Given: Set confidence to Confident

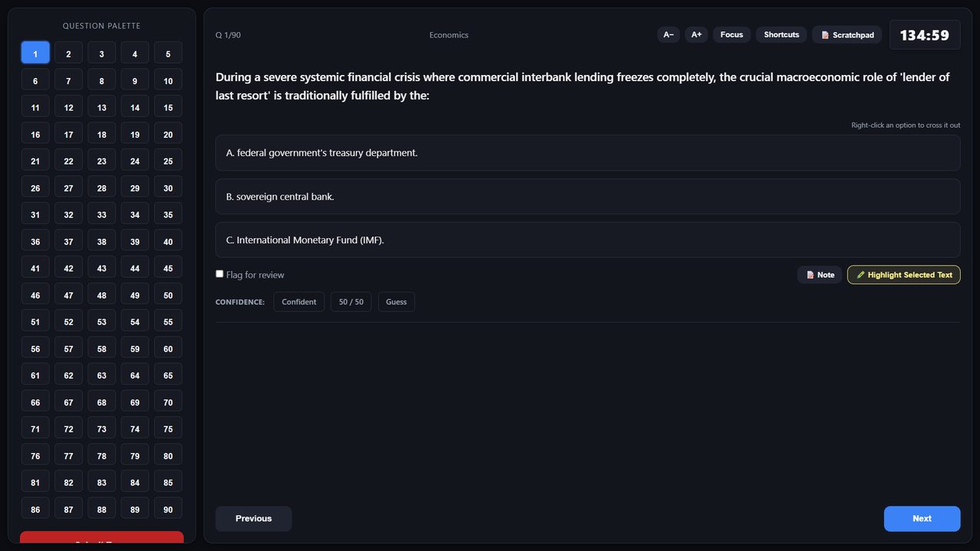Looking at the screenshot, I should 299,302.
